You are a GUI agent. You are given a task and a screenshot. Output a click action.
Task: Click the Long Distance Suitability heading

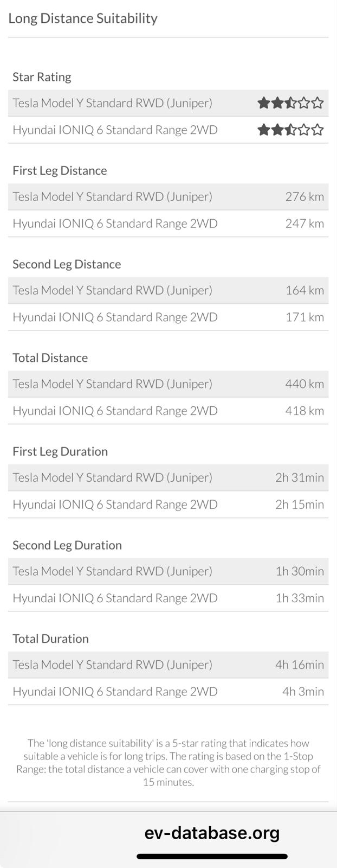[83, 18]
